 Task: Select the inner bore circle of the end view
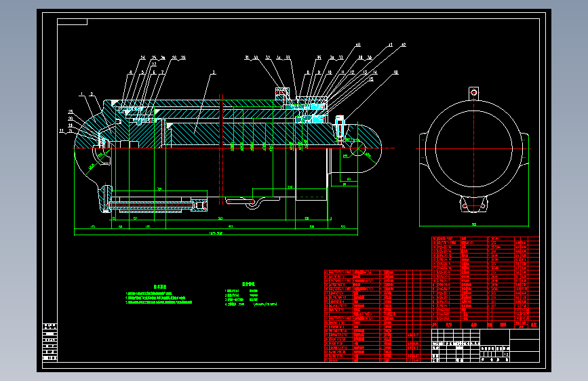(x=474, y=149)
